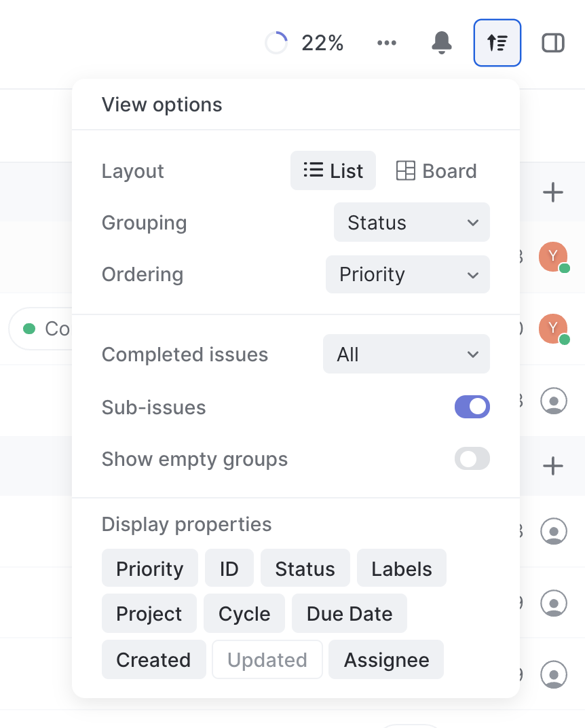
Task: Enable the Updated display property
Action: tap(267, 660)
